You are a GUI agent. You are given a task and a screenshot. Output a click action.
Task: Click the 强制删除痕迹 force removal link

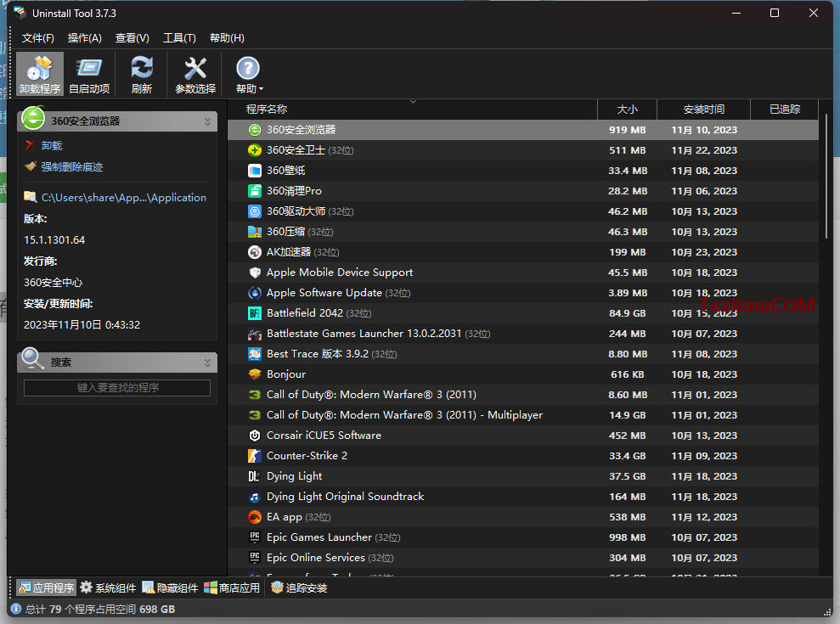[72, 167]
